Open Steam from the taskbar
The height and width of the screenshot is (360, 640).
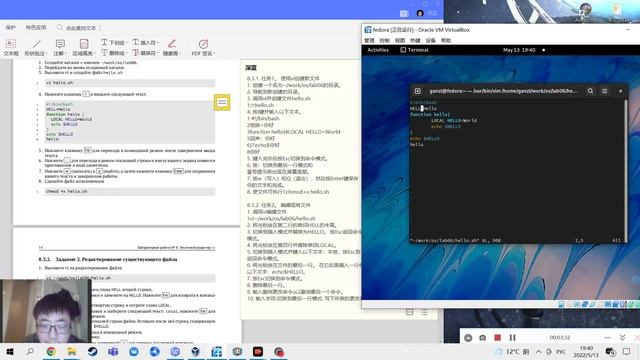click(x=93, y=351)
